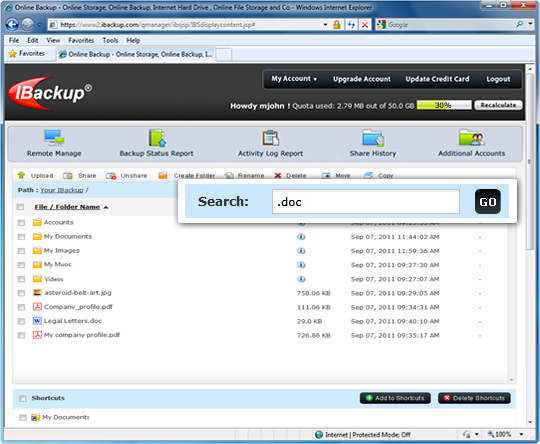Open the recent pages dropdown arrow
Image resolution: width=540 pixels, height=444 pixels.
pyautogui.click(x=40, y=25)
